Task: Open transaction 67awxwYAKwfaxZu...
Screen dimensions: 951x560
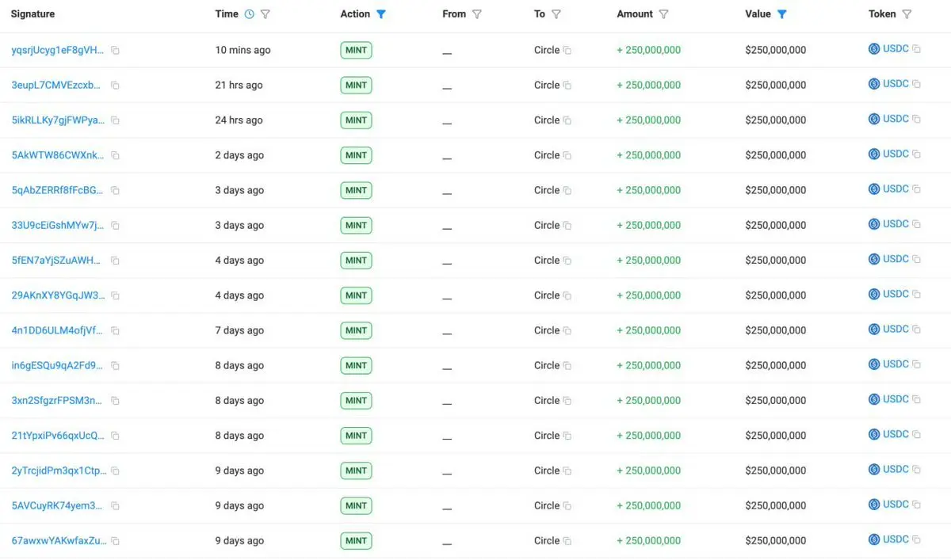Action: (59, 540)
